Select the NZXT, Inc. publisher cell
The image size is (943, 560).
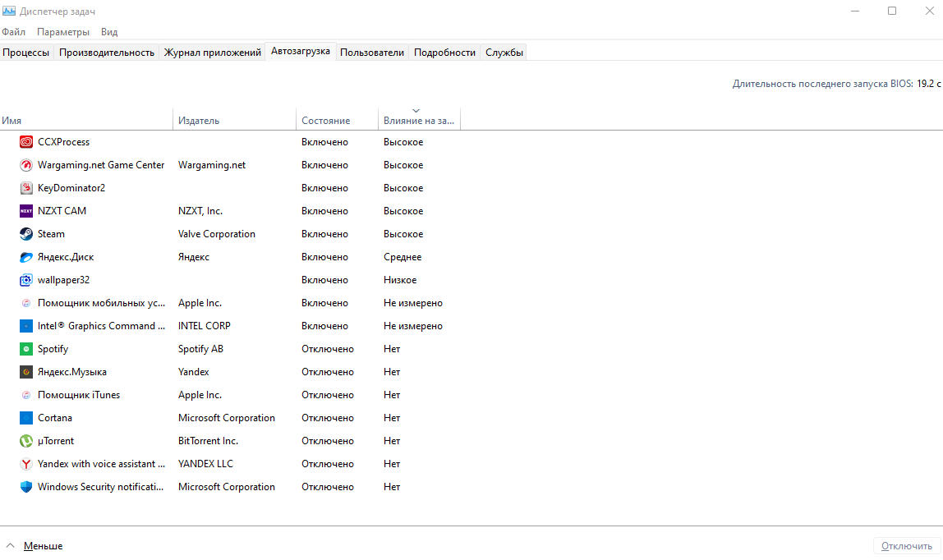point(200,211)
